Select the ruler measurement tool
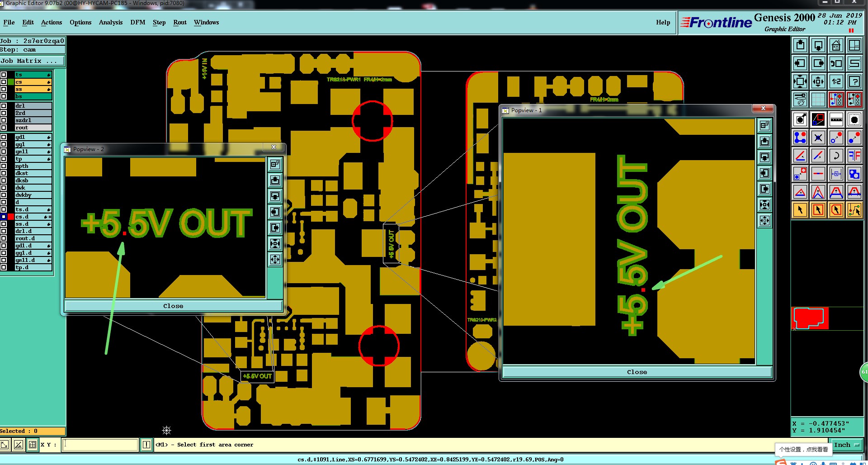This screenshot has height=465, width=868. click(836, 120)
